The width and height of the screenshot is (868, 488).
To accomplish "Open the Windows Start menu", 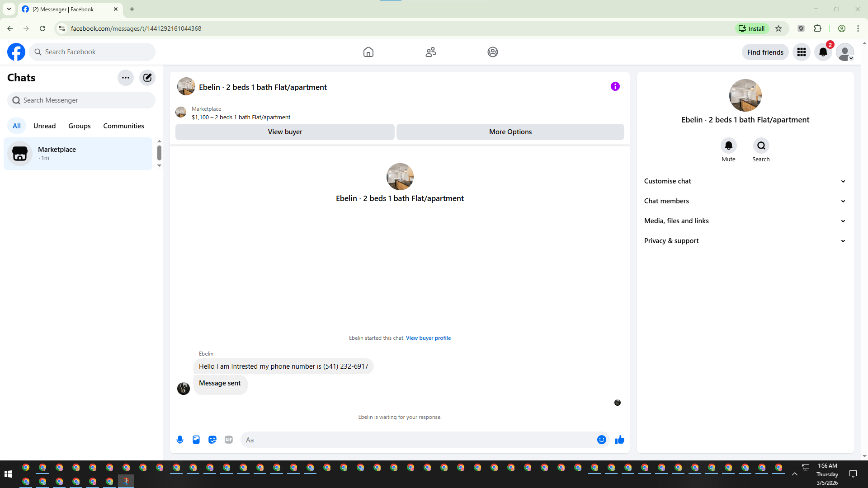I will pos(8,474).
